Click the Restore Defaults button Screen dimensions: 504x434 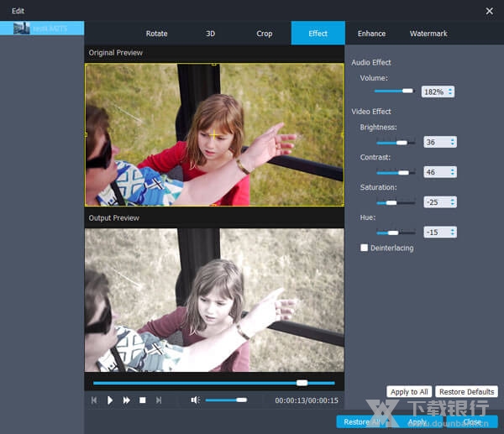(466, 392)
